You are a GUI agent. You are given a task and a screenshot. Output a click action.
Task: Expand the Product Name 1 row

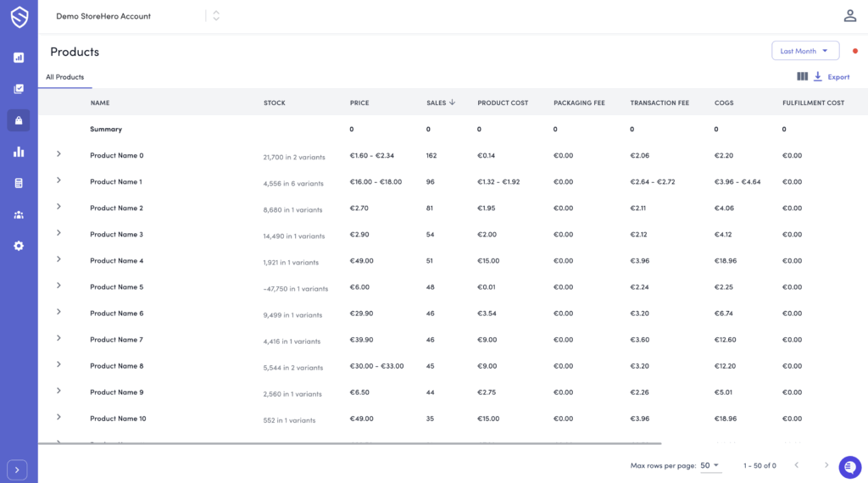(58, 180)
